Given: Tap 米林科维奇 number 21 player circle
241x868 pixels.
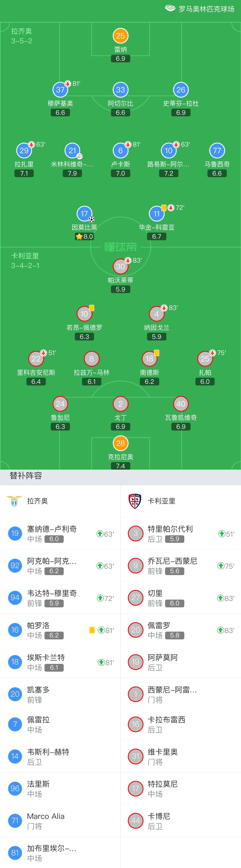Looking at the screenshot, I should [x=72, y=151].
